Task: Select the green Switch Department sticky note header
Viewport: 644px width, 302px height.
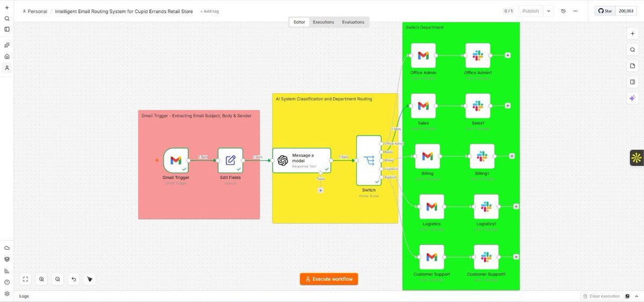Action: (424, 27)
